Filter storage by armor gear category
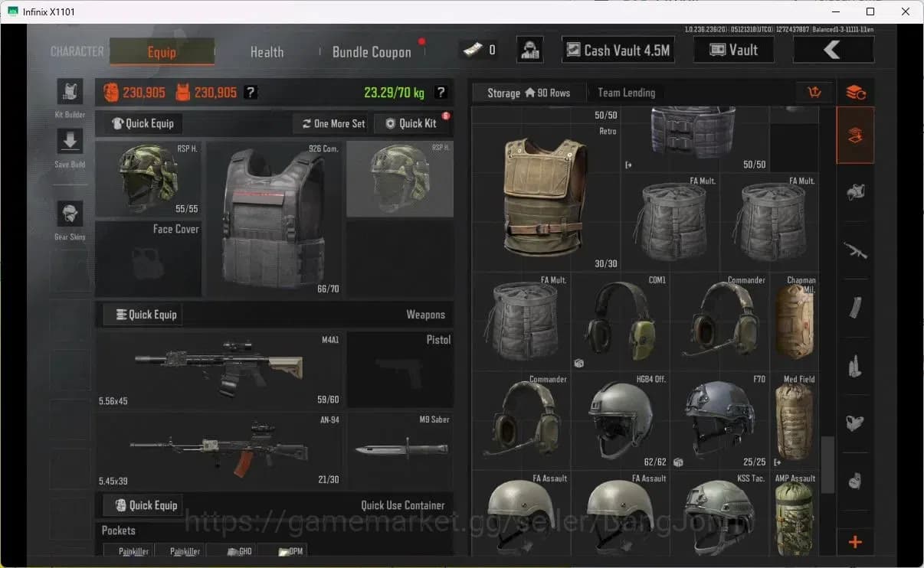The width and height of the screenshot is (924, 568). click(855, 193)
